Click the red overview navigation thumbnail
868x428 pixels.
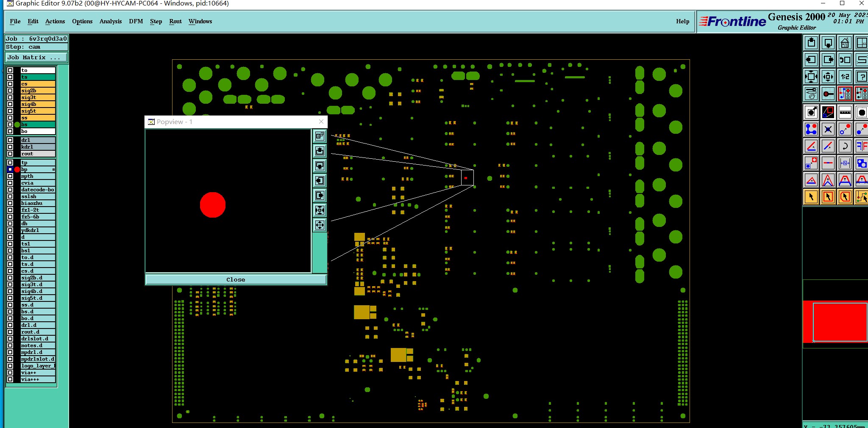[x=835, y=322]
